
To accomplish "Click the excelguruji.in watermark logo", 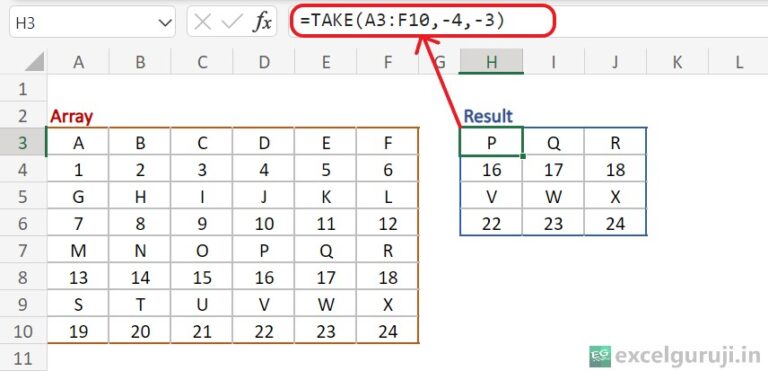I will pyautogui.click(x=600, y=355).
